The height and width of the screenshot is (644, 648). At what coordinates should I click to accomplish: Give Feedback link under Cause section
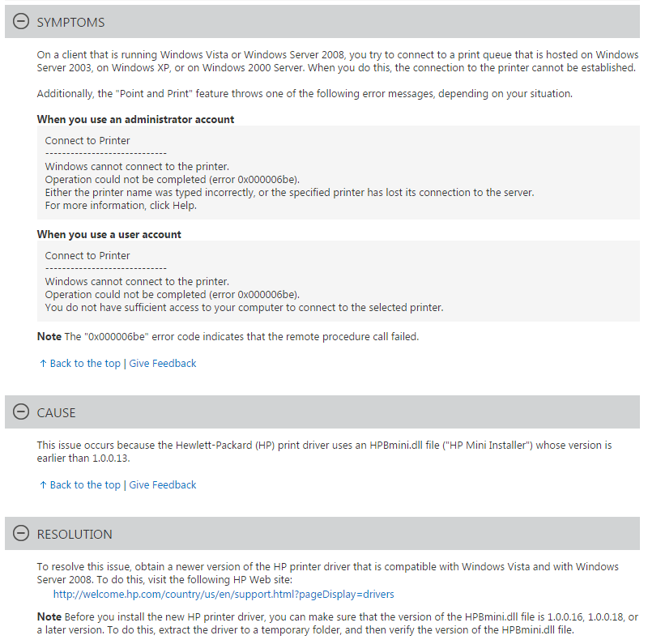[163, 485]
